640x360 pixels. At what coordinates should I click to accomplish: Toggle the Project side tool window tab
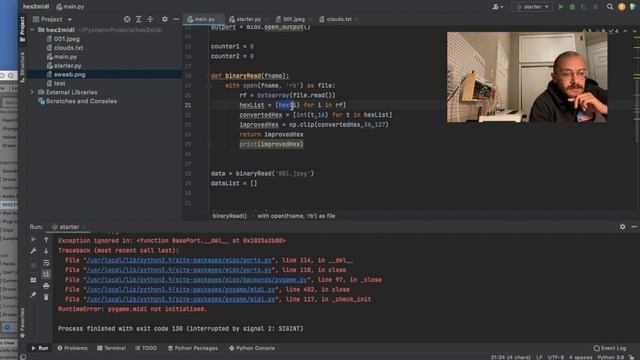tap(22, 29)
